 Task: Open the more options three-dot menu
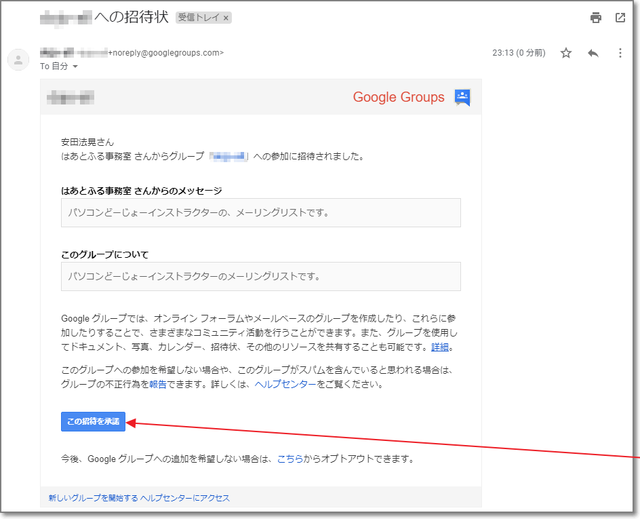(619, 53)
